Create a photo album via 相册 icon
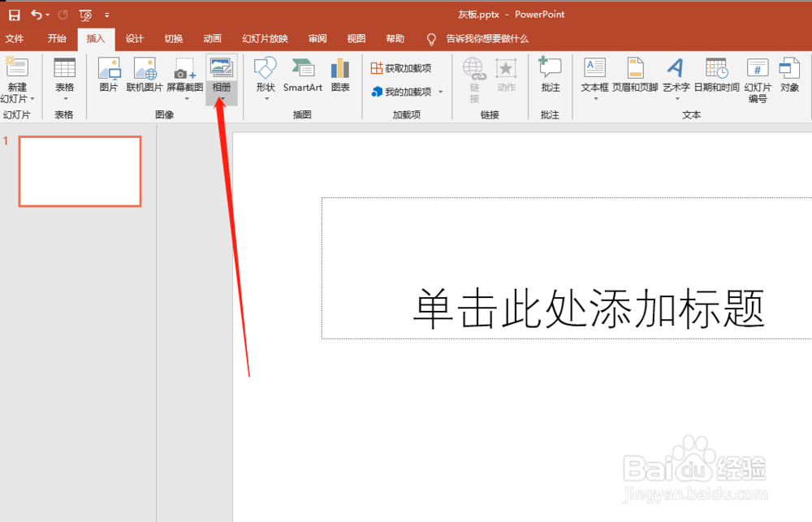Viewport: 812px width, 522px height. [221, 69]
